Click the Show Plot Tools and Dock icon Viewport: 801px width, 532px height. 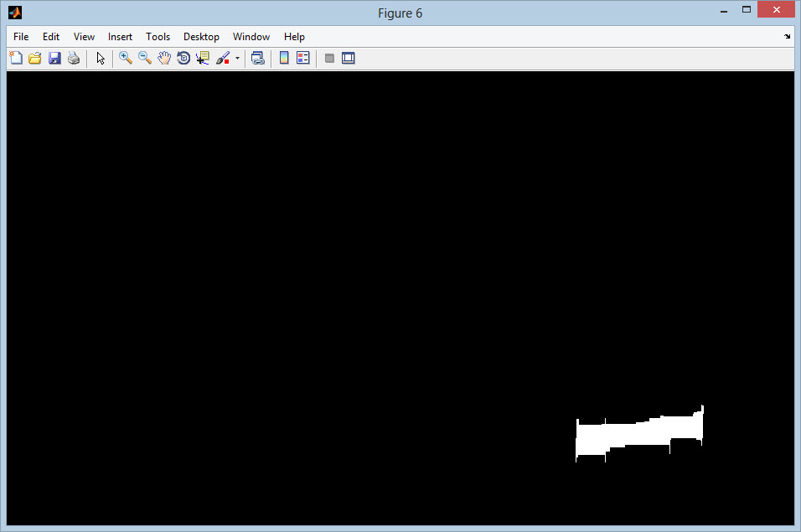pos(349,58)
